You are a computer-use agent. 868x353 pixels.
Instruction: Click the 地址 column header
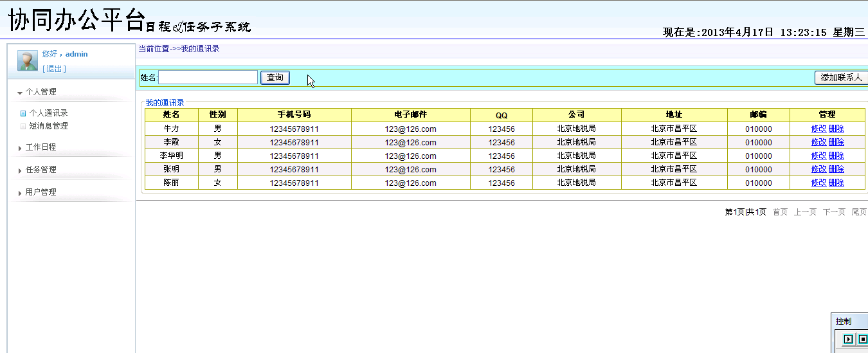pos(674,114)
